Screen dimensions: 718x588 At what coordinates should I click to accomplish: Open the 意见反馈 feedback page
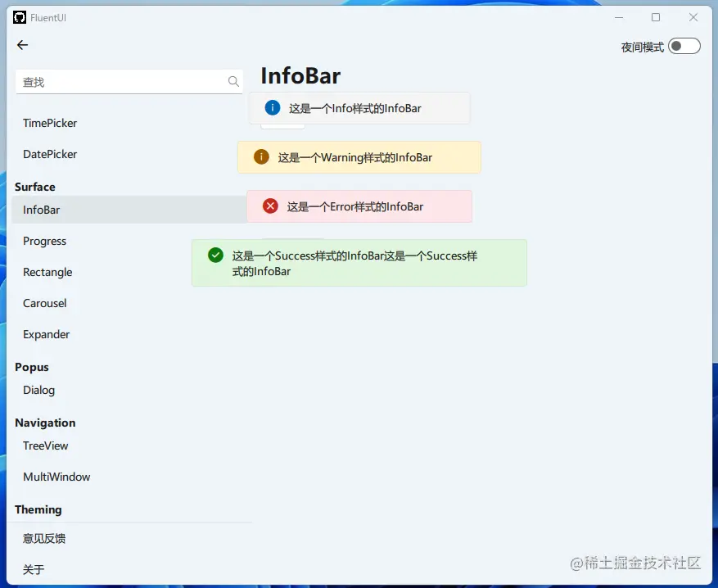[x=44, y=538]
